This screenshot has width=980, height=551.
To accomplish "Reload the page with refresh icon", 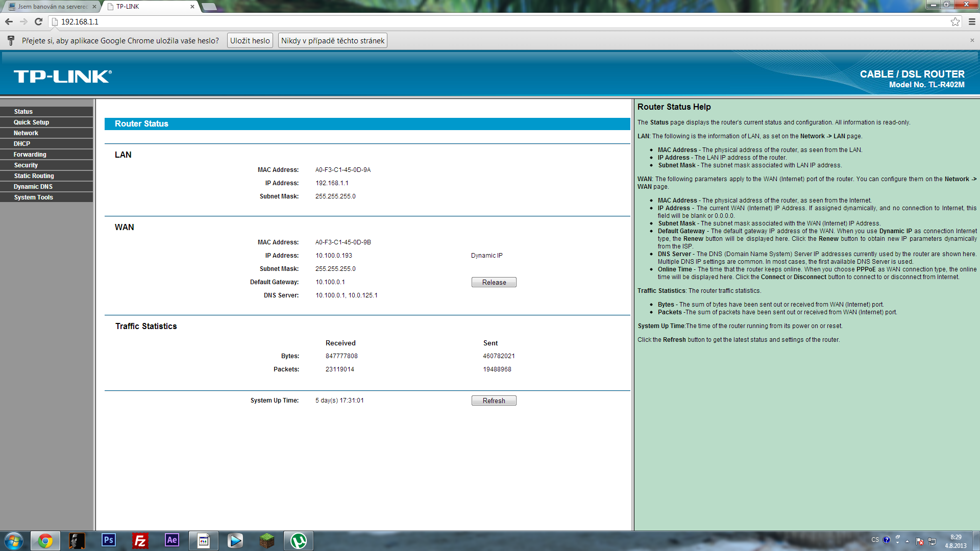I will (x=38, y=21).
